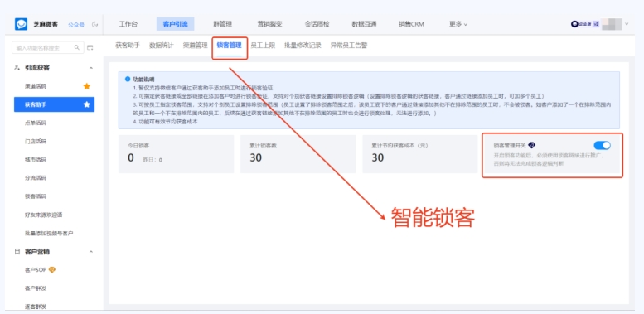Click the 今日锁客 statistic card
Viewport: 644px width, 314px height.
point(177,154)
